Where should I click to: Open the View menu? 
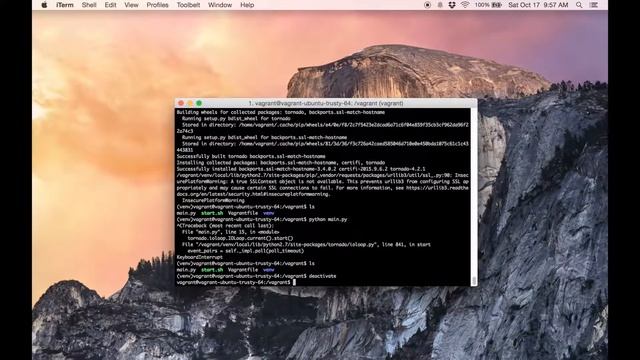pyautogui.click(x=131, y=5)
